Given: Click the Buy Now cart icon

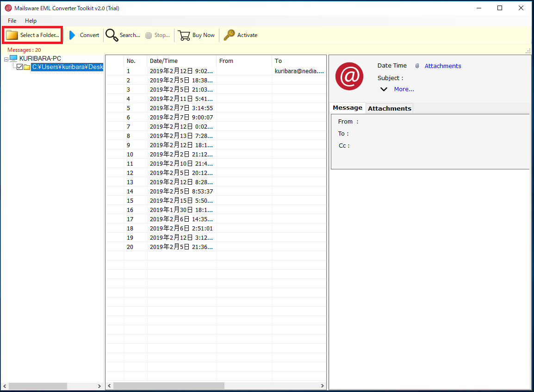Looking at the screenshot, I should click(x=184, y=36).
